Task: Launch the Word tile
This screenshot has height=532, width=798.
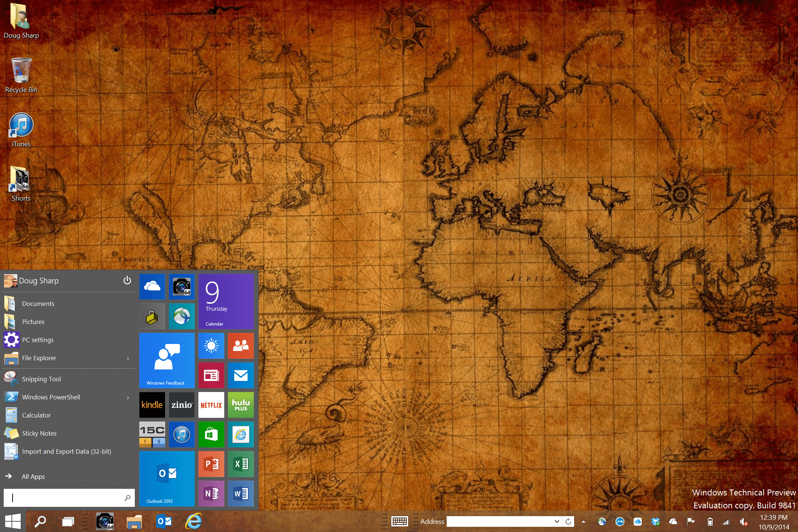Action: [241, 493]
